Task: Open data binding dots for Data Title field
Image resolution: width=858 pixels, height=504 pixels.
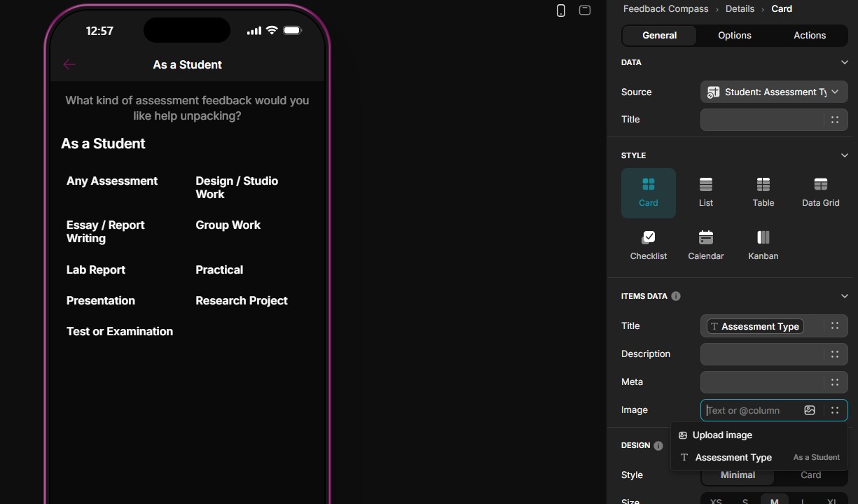Action: coord(835,120)
